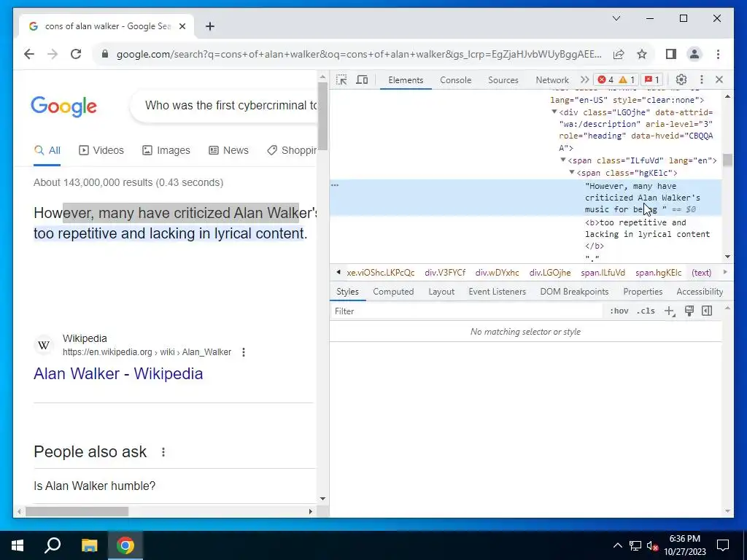Screen dimensions: 747x560
Task: Open People also ask three-dot menu
Action: click(163, 452)
